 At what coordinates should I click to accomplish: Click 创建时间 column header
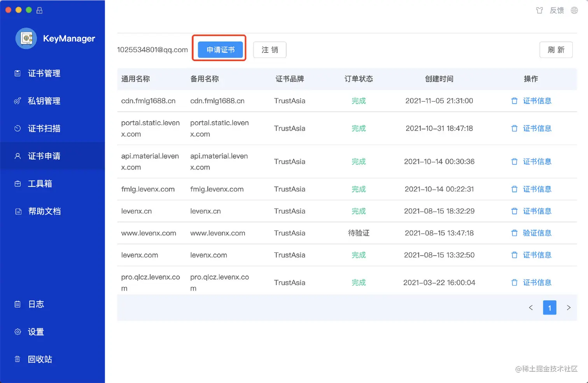point(439,79)
